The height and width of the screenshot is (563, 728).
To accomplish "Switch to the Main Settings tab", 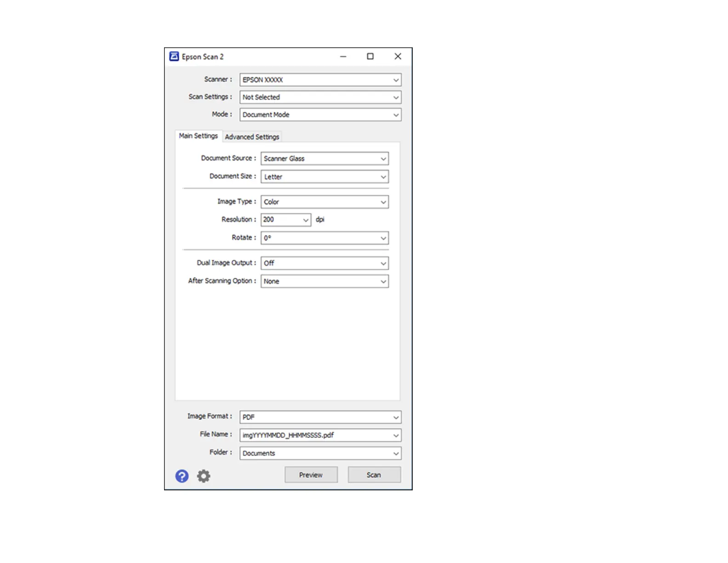I will (x=199, y=136).
